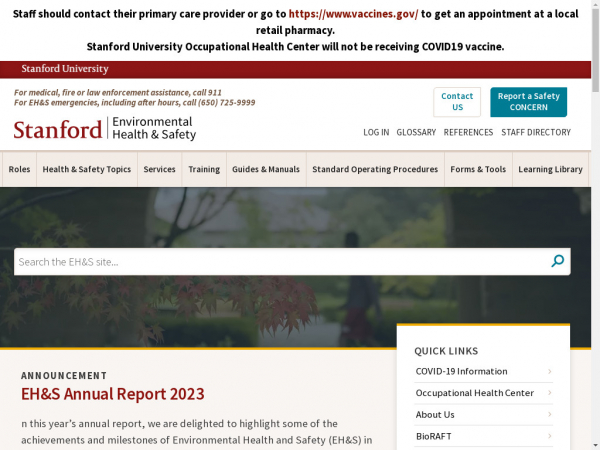Click chevron beside COVID-19 Information
Viewport: 600px width, 450px height.
pyautogui.click(x=549, y=372)
